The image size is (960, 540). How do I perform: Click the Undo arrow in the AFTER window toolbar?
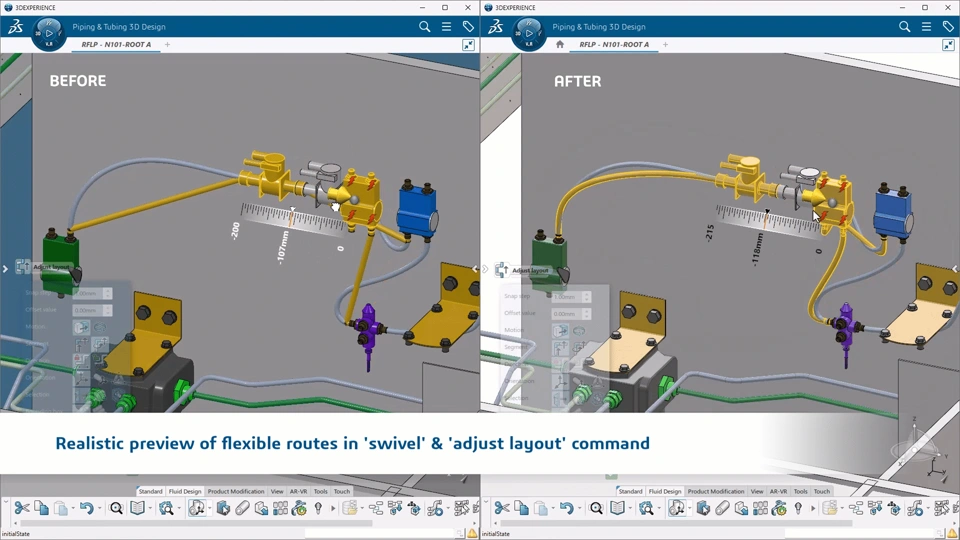[566, 508]
